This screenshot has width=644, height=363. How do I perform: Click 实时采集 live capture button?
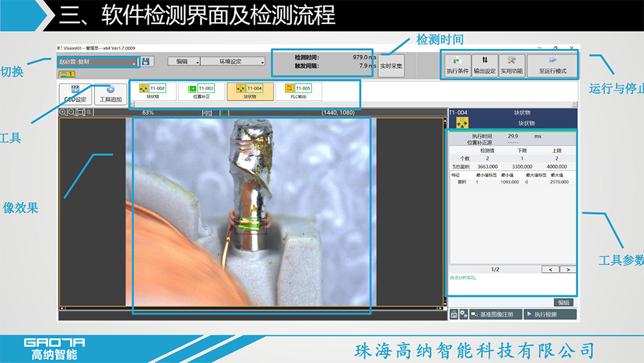pyautogui.click(x=391, y=66)
